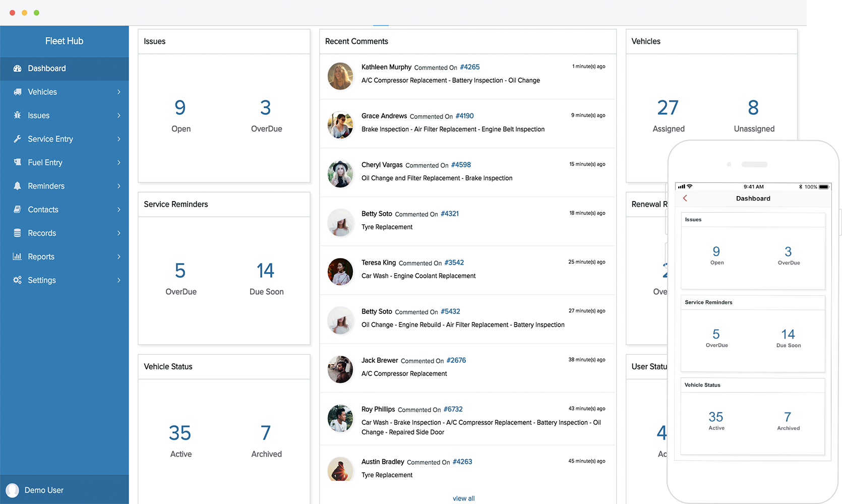Click Grace Andrews' profile photo

(x=340, y=125)
